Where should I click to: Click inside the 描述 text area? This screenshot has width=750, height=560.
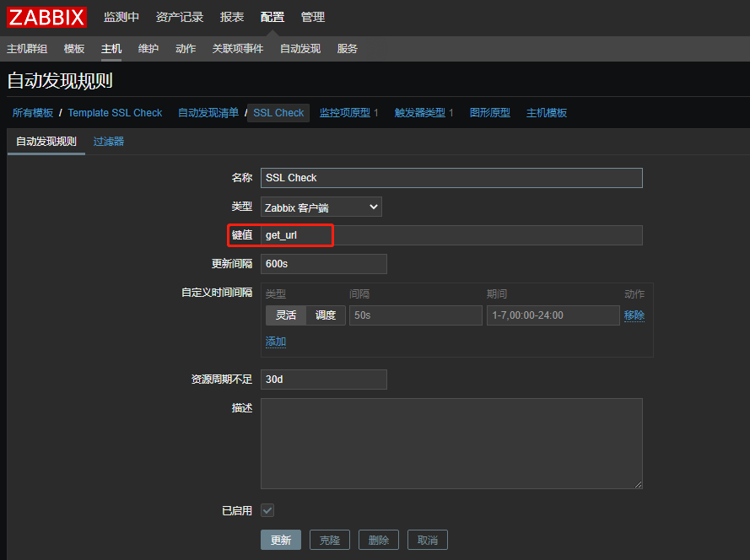[451, 444]
